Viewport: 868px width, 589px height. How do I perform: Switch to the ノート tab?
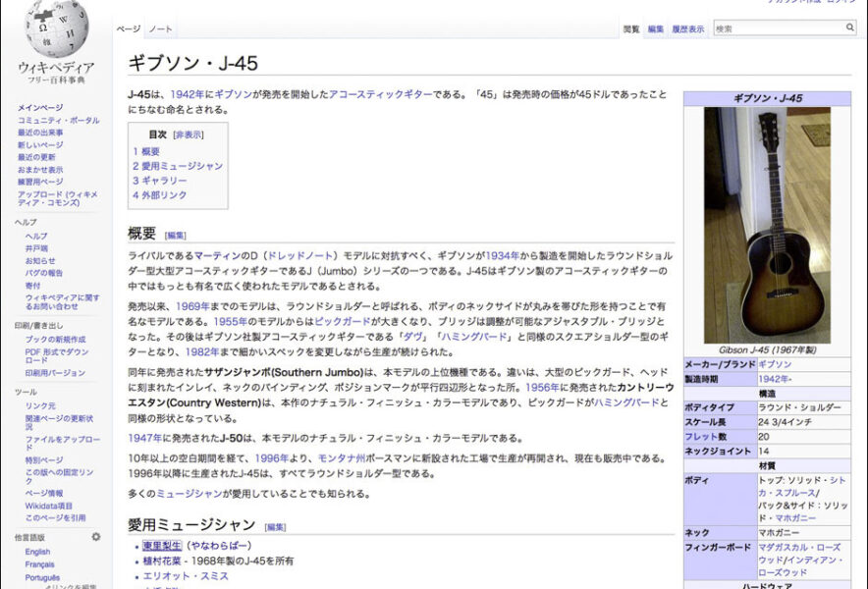click(x=160, y=28)
